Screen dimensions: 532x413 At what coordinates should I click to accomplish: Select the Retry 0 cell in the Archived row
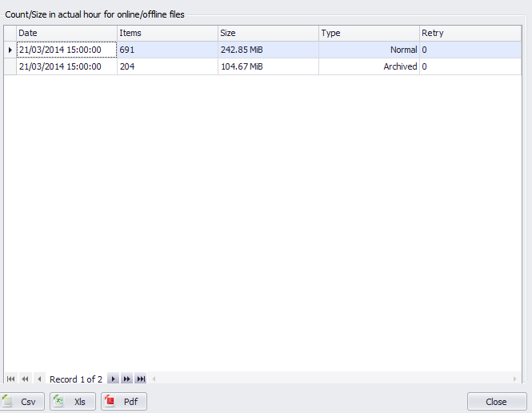pyautogui.click(x=470, y=66)
